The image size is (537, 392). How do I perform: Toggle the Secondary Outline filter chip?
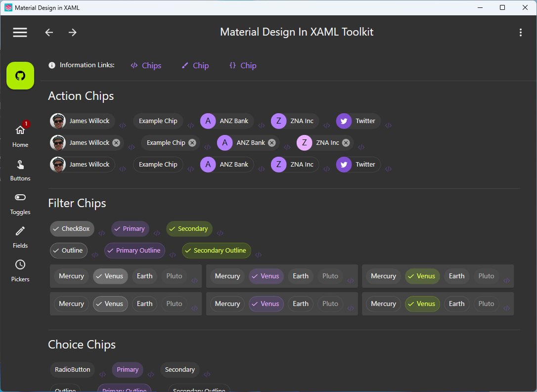tap(216, 251)
